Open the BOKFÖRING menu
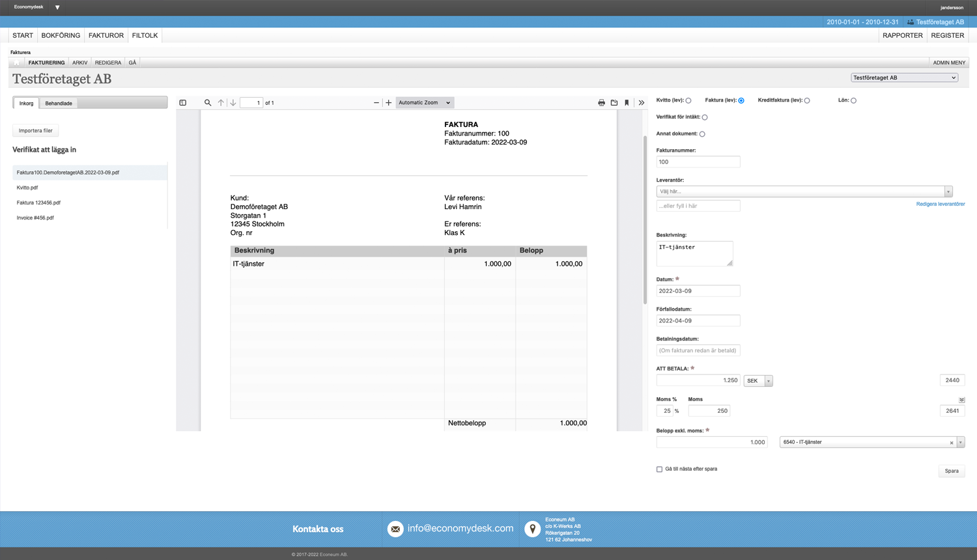This screenshot has width=977, height=560. (61, 36)
